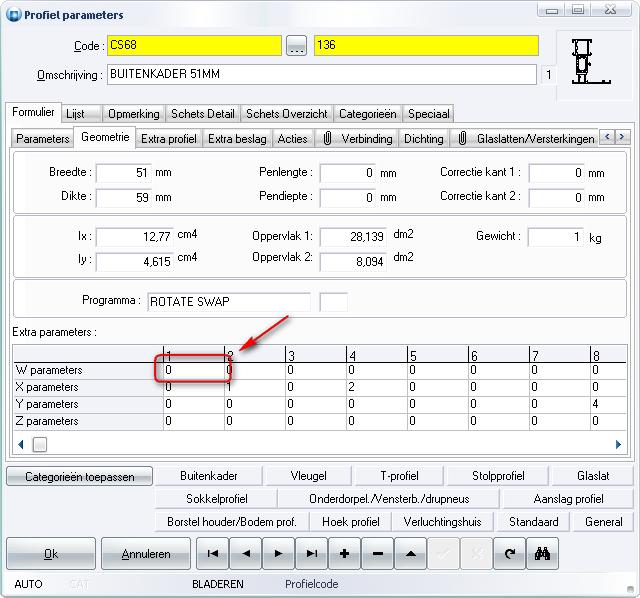Click the Programma field ROTATE SWAP
Viewport: 640px width, 598px height.
coord(229,302)
